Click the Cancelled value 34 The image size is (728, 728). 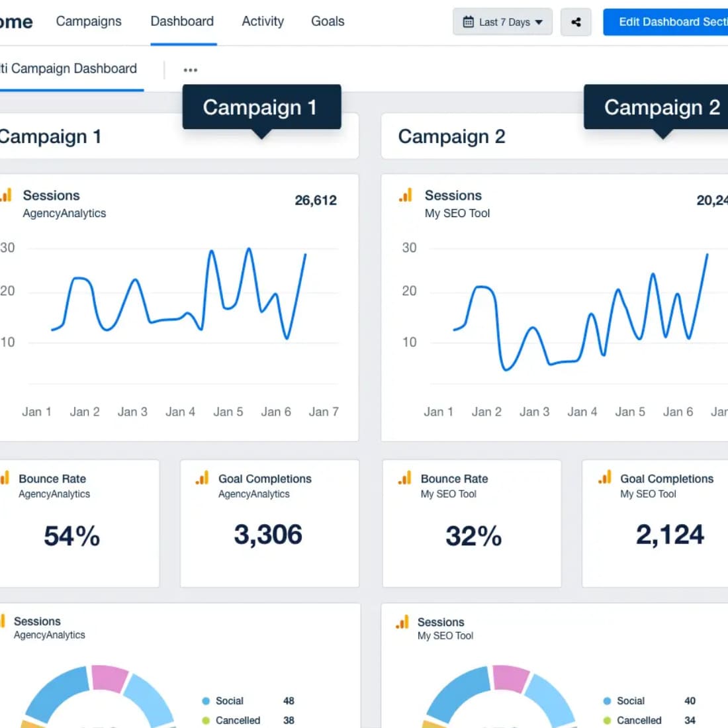coord(690,721)
